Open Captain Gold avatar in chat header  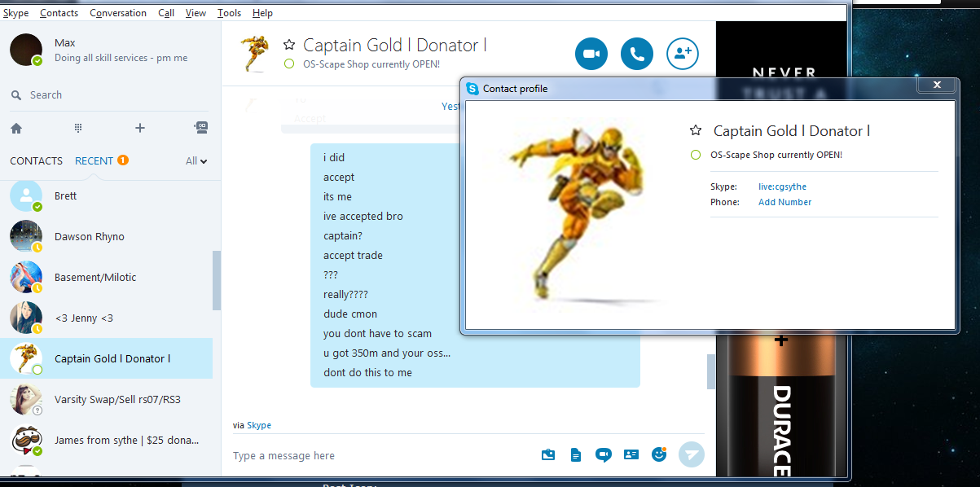(257, 54)
